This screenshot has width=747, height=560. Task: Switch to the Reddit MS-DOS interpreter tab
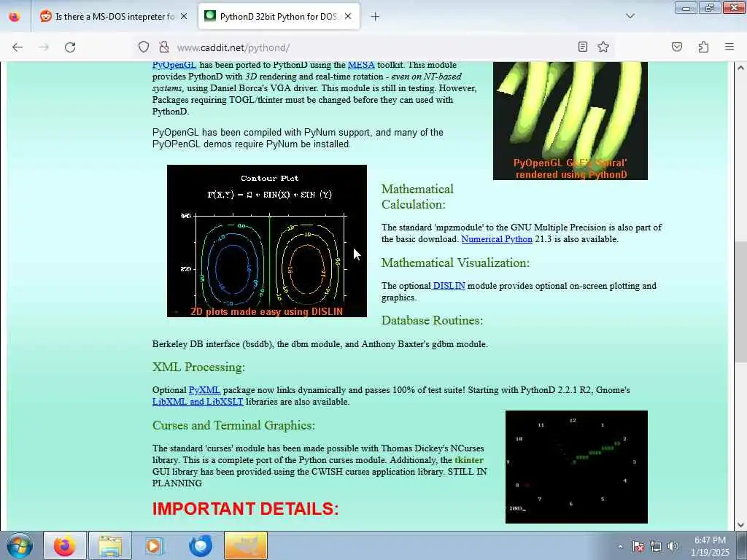113,16
